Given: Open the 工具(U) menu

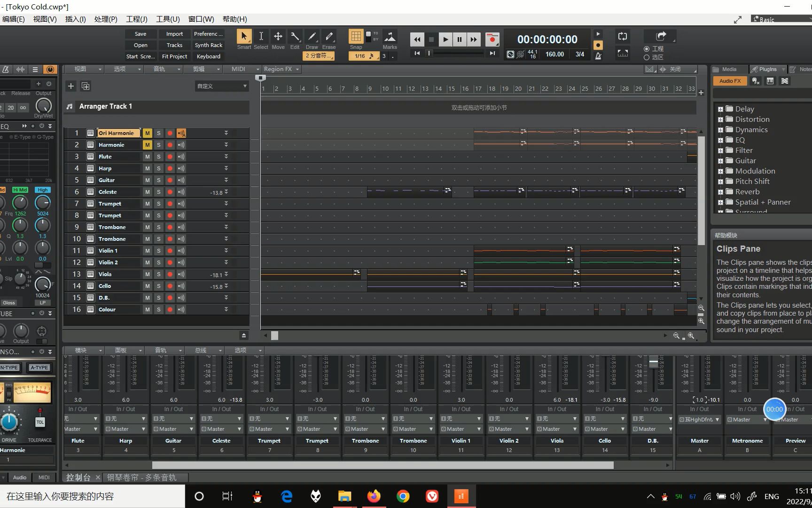Looking at the screenshot, I should 168,19.
